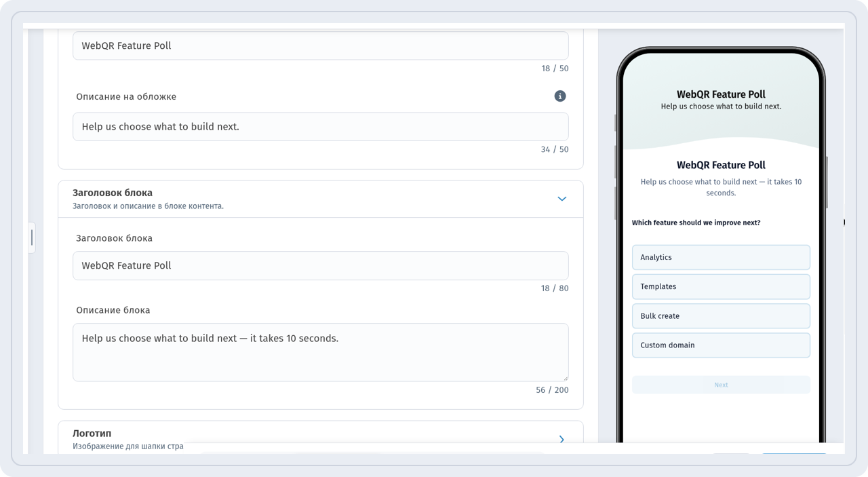Select the Custom domain poll answer
Image resolution: width=868 pixels, height=477 pixels.
pyautogui.click(x=721, y=345)
